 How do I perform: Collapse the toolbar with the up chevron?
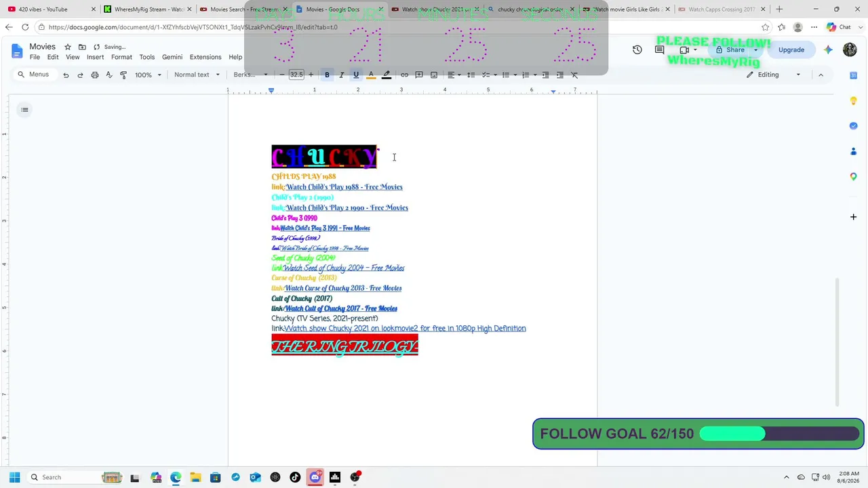coord(821,75)
